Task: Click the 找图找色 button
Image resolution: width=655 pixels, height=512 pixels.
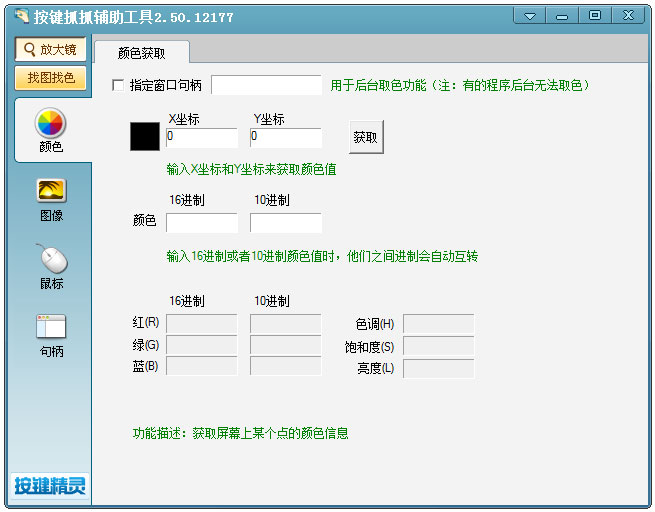Action: pos(51,78)
